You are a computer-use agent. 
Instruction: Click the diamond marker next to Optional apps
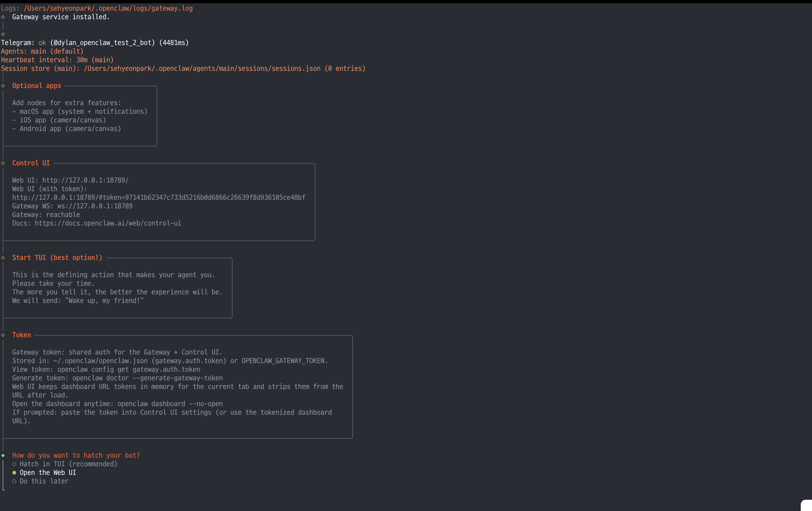click(x=3, y=86)
